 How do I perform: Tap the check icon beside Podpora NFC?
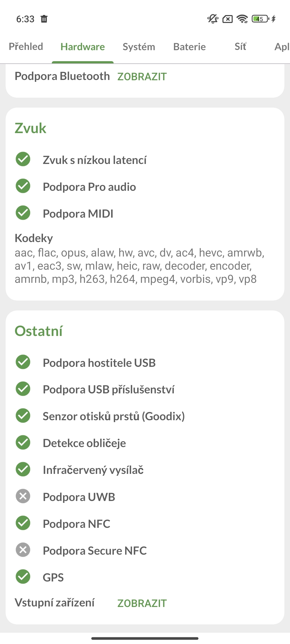[23, 523]
